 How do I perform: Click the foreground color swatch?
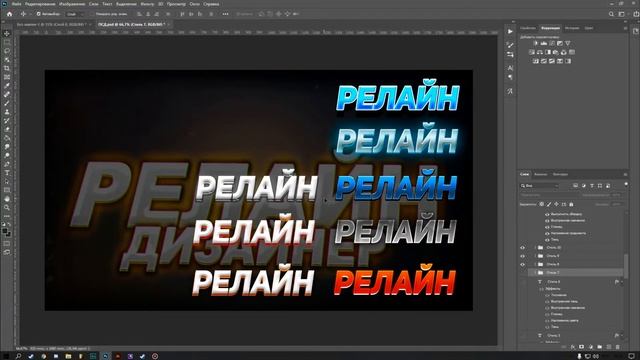5,231
